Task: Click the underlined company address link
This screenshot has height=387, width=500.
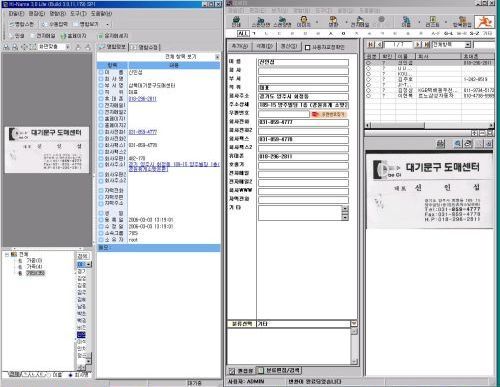Action: [x=174, y=167]
